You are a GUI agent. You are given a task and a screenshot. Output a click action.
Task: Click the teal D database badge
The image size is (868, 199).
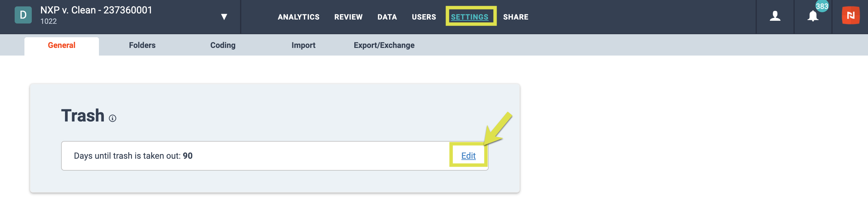pos(23,15)
